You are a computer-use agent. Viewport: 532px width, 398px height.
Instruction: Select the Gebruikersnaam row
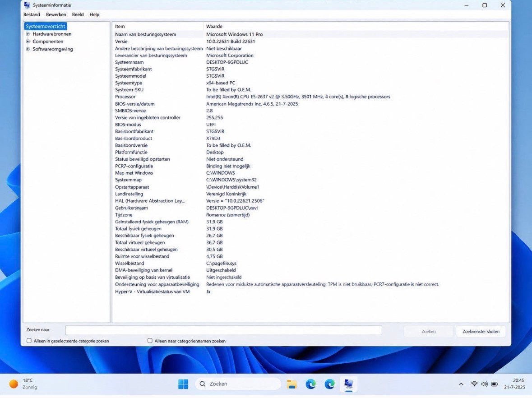click(x=310, y=208)
